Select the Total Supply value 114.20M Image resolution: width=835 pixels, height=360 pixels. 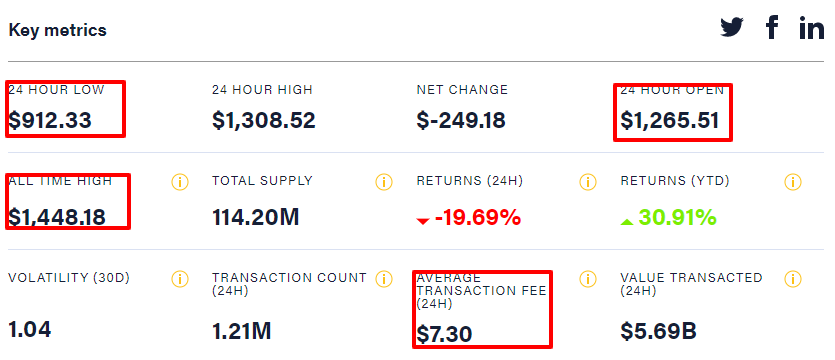pyautogui.click(x=256, y=217)
